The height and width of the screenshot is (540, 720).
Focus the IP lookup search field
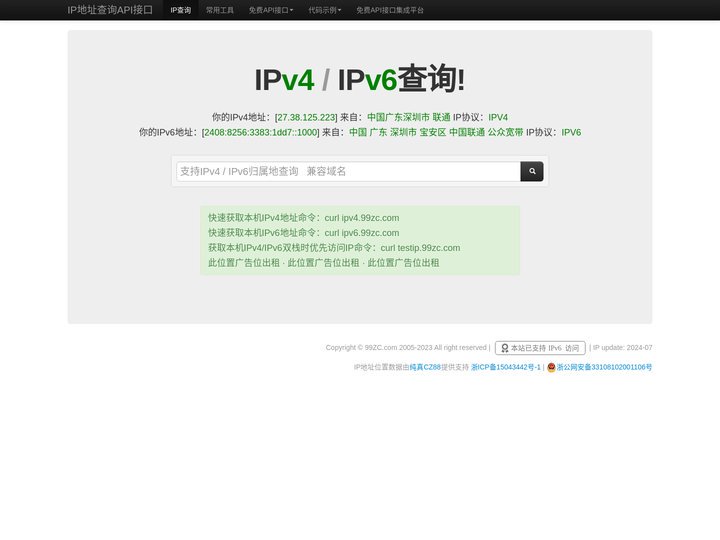point(349,171)
